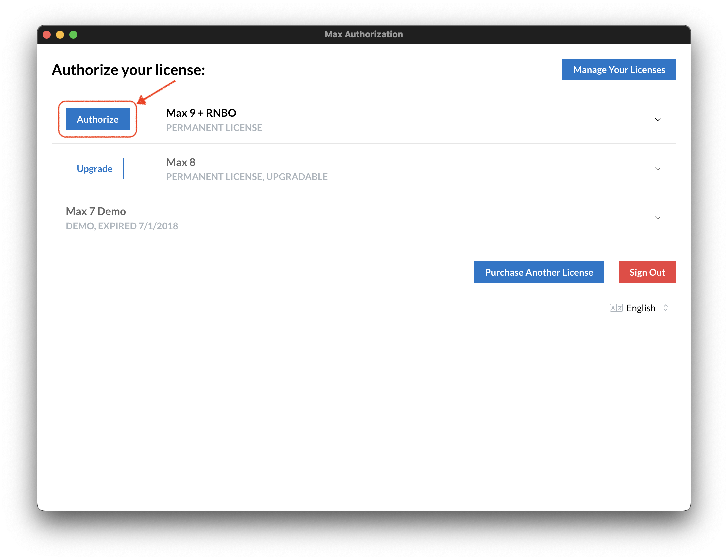This screenshot has height=560, width=728.
Task: Expand the Max 8 license details chevron
Action: (658, 169)
